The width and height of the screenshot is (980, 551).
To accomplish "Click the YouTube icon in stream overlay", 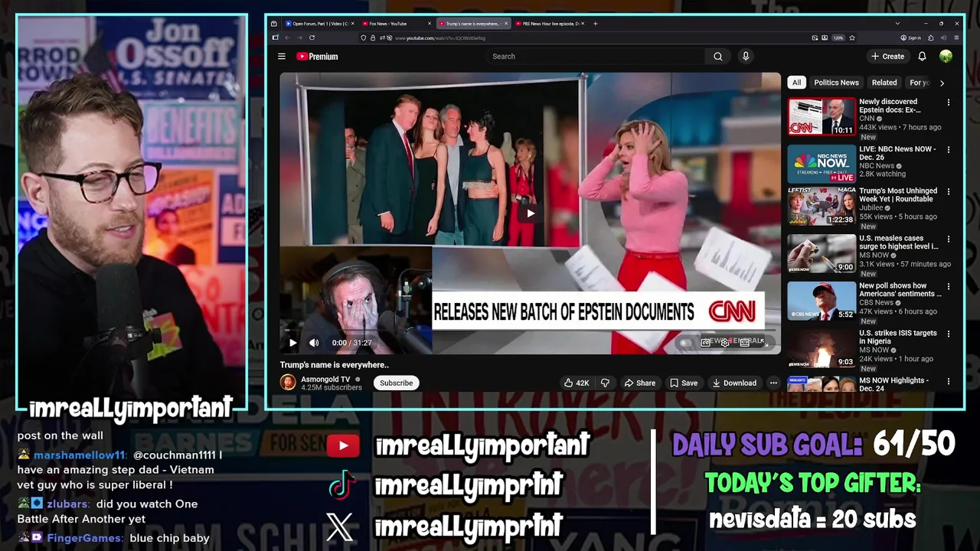I will coord(343,445).
